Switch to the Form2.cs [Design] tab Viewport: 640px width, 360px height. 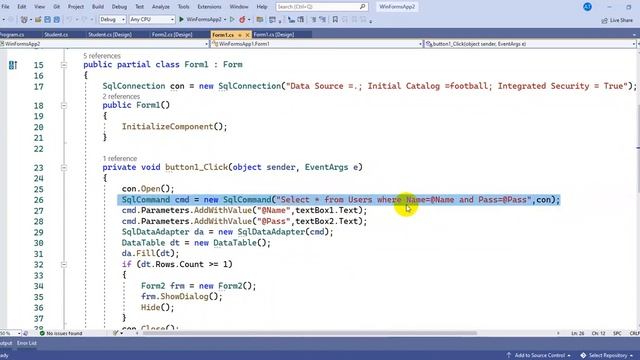point(172,35)
